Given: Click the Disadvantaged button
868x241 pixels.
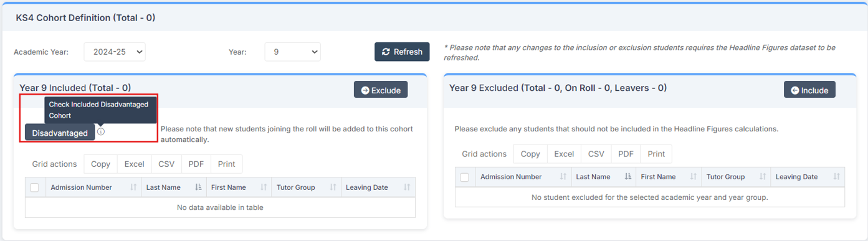Looking at the screenshot, I should click(x=60, y=133).
